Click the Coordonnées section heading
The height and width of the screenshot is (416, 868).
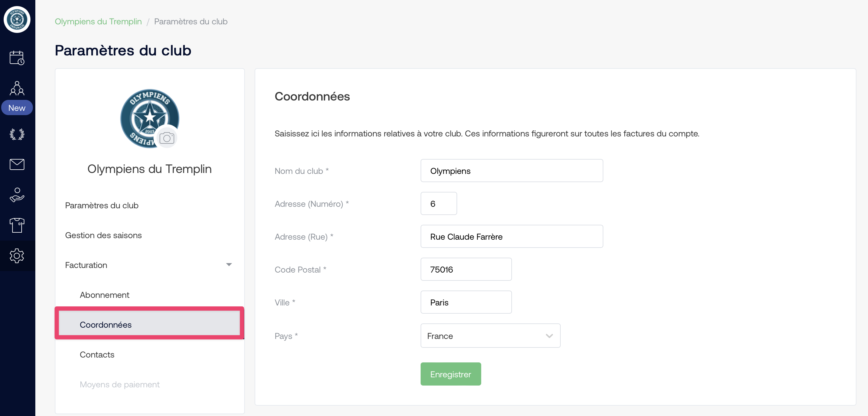(312, 97)
